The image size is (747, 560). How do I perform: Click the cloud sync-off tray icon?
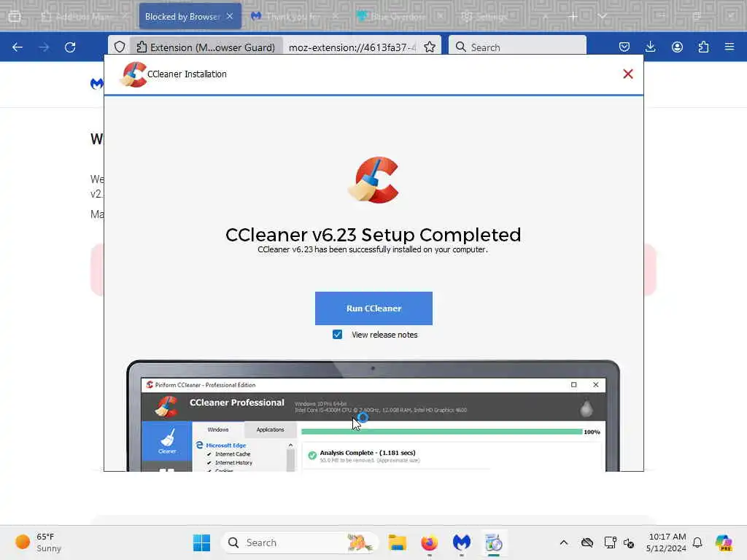587,542
